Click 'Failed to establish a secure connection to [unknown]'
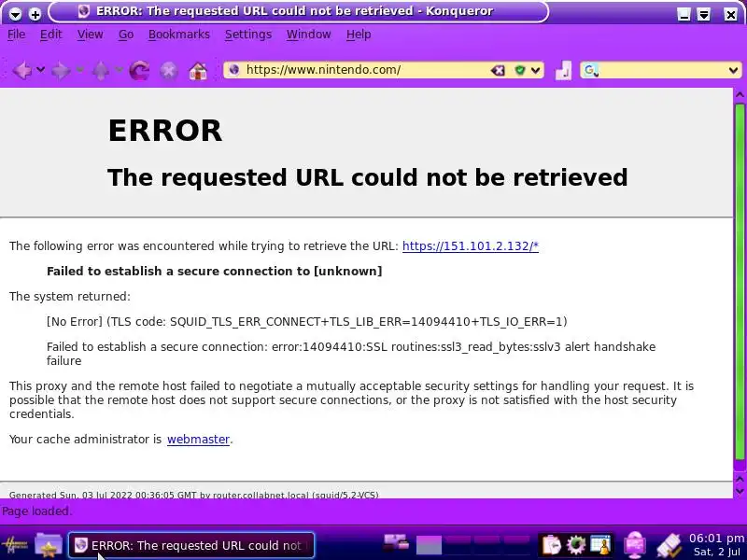747x560 pixels. tap(215, 272)
